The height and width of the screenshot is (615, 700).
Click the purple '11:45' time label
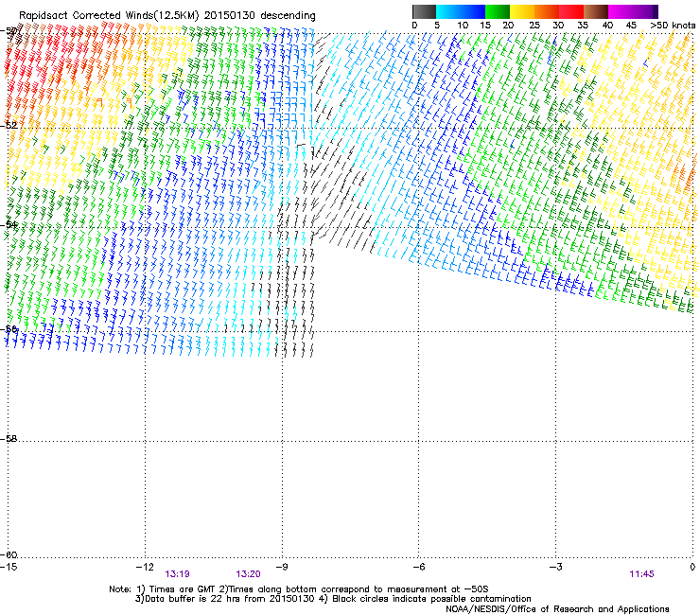pyautogui.click(x=641, y=574)
